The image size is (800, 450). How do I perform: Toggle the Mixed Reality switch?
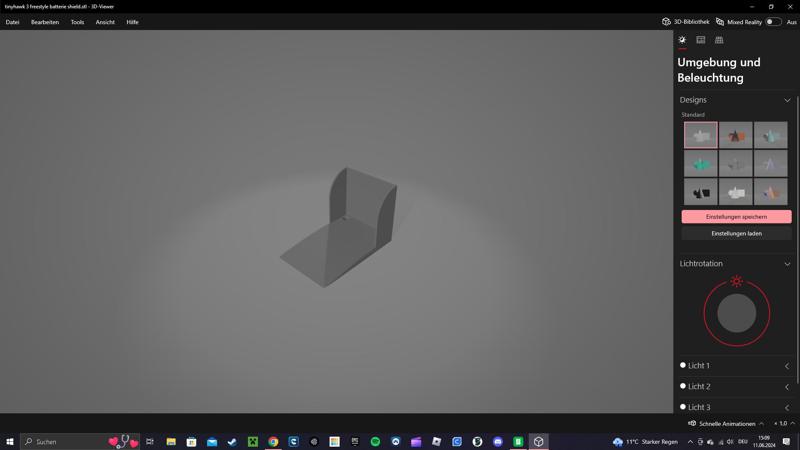click(x=773, y=22)
